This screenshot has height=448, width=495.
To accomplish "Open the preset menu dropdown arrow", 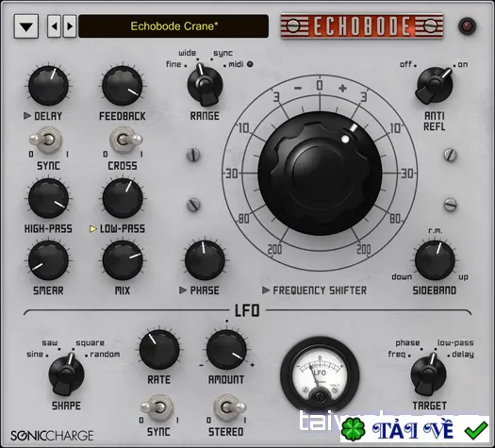I will [x=26, y=26].
